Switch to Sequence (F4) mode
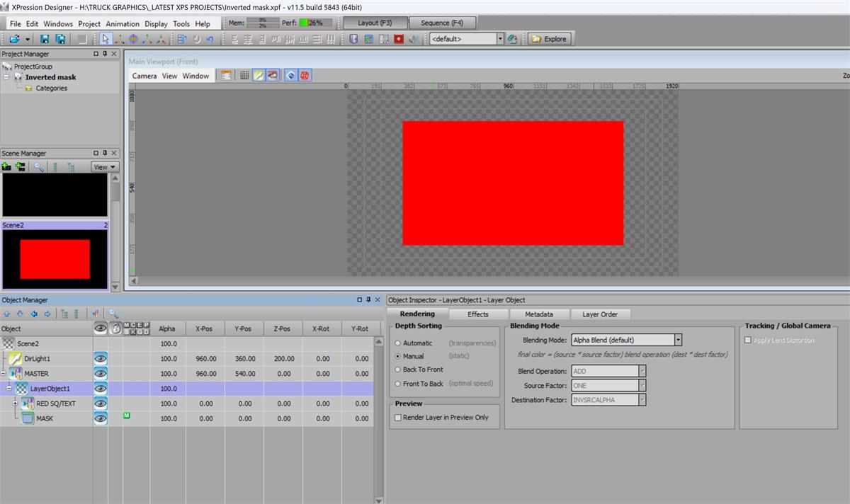The width and height of the screenshot is (850, 504). click(x=443, y=23)
